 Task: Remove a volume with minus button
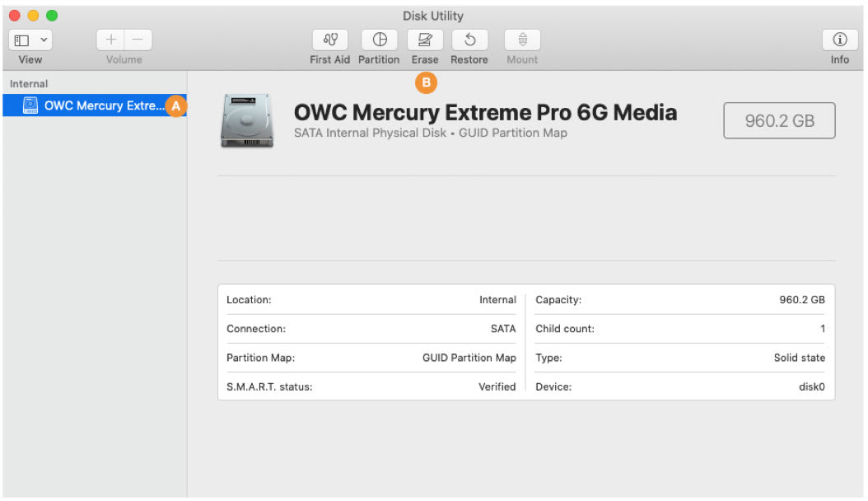[x=138, y=40]
